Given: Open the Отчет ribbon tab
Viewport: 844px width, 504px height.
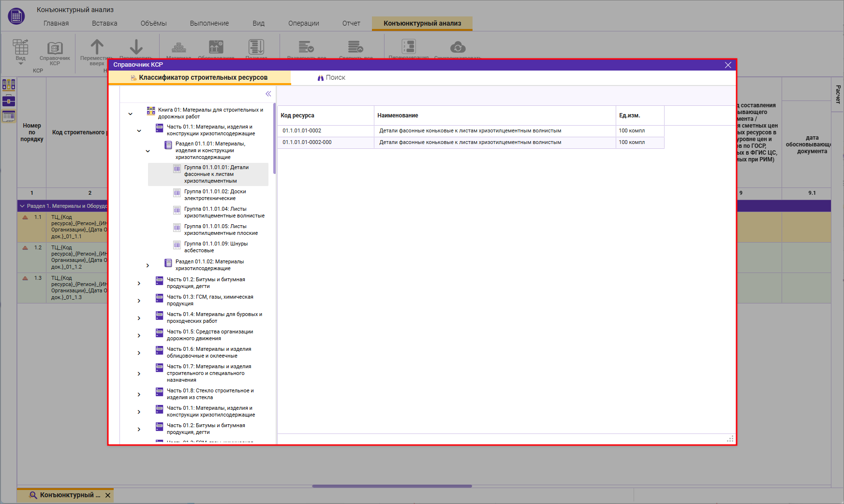Looking at the screenshot, I should (x=351, y=23).
